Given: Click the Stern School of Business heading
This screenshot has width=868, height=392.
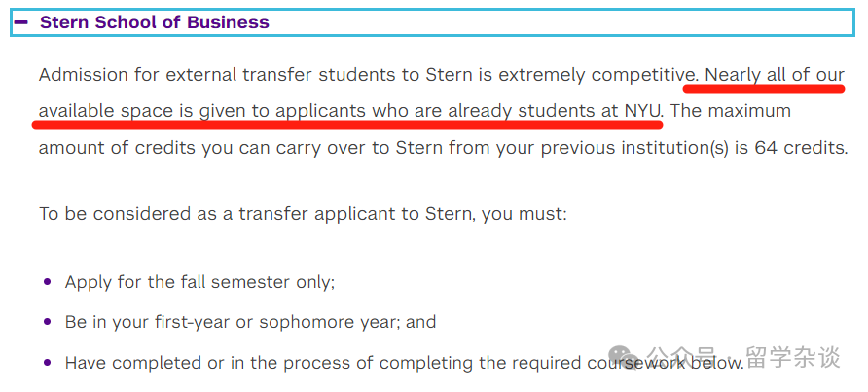Looking at the screenshot, I should coord(155,22).
